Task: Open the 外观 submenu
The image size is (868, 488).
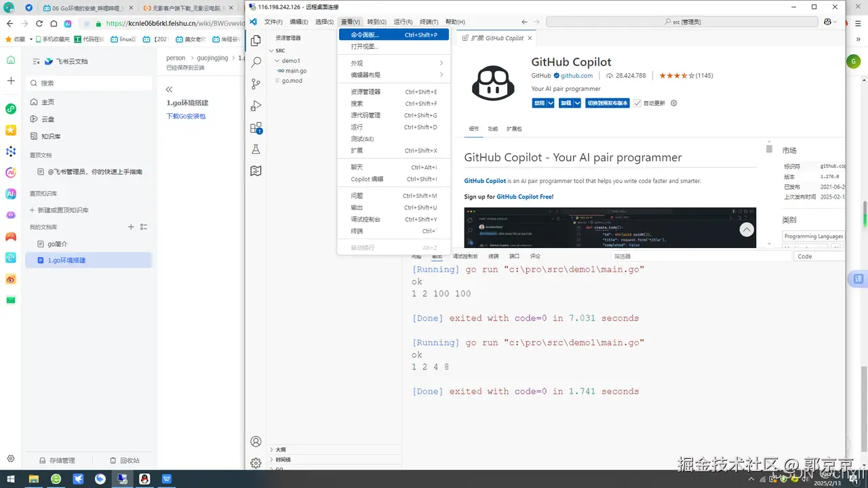Action: 393,63
